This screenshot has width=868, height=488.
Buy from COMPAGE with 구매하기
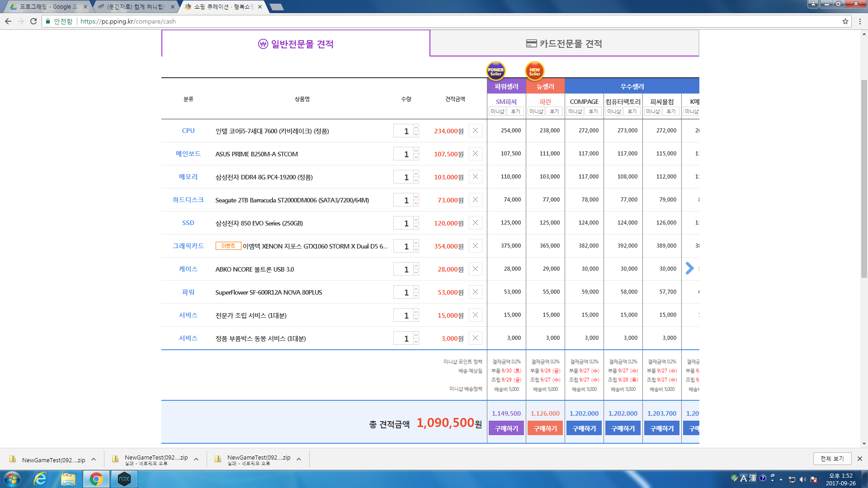[584, 428]
